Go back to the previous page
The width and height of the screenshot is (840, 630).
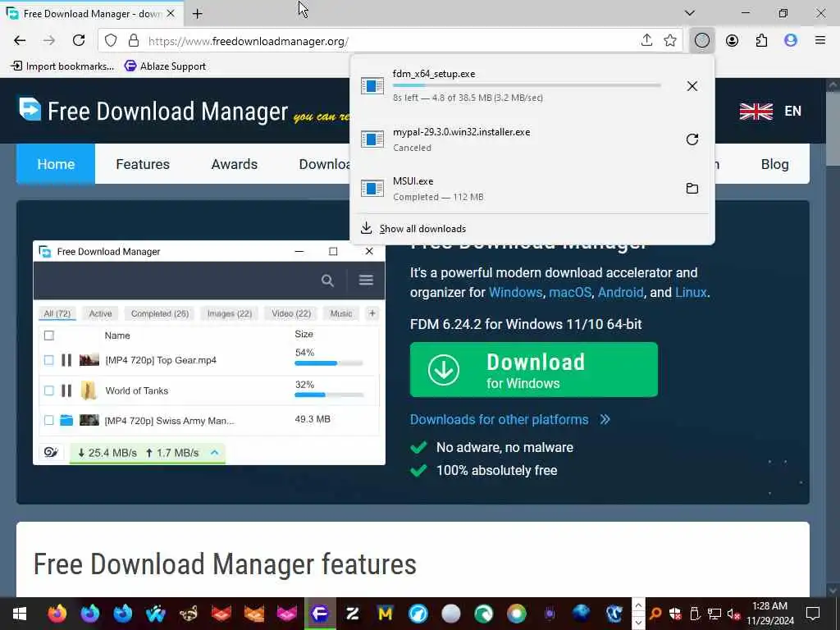pyautogui.click(x=20, y=41)
